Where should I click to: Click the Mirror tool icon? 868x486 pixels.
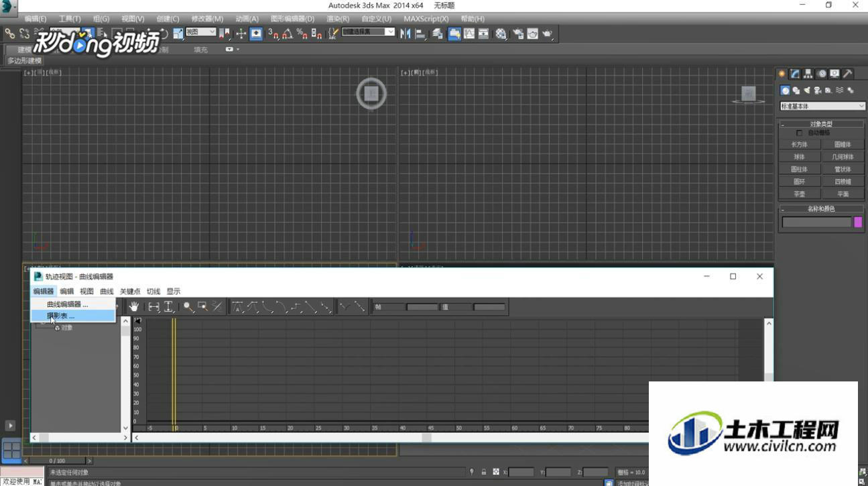point(405,34)
